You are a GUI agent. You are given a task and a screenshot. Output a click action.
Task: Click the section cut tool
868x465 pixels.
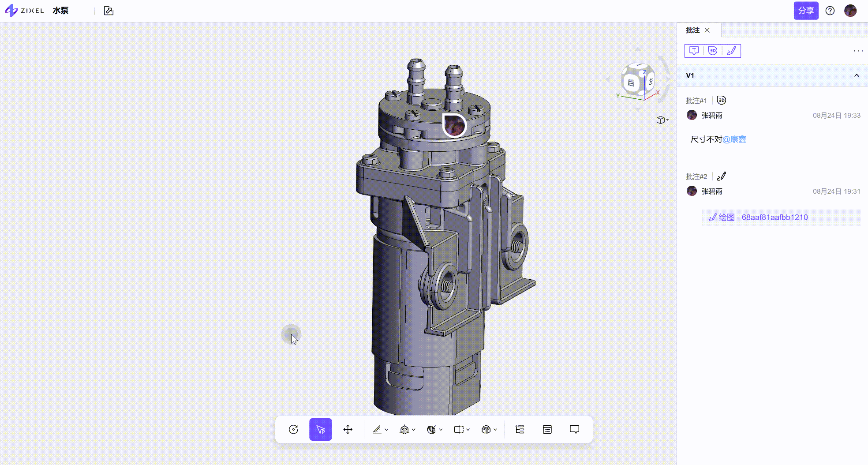459,429
